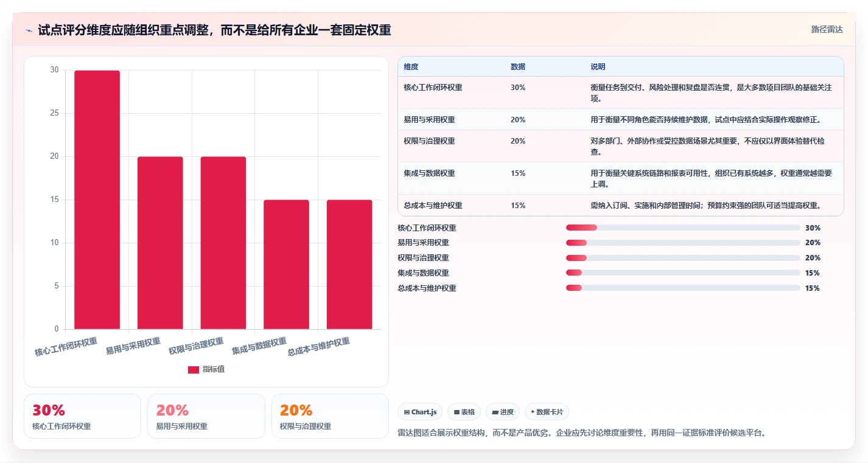Click the 权限与治理权重 bar in chart
868x463 pixels.
(223, 243)
